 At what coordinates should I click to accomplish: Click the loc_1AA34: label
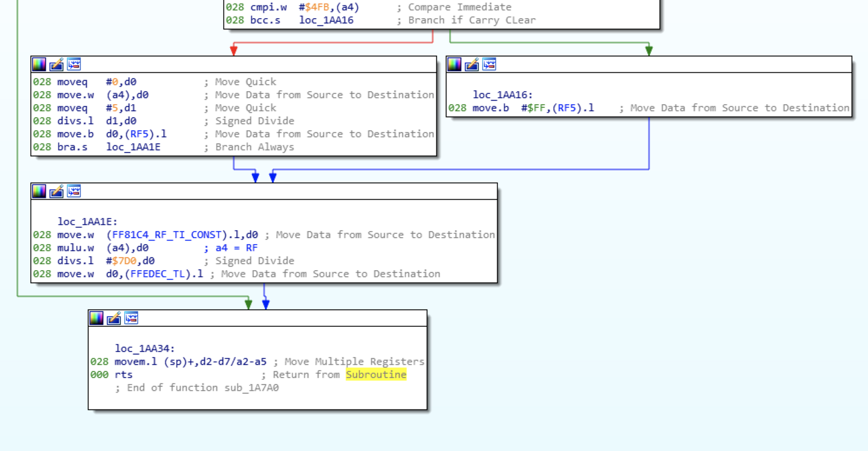coord(145,348)
